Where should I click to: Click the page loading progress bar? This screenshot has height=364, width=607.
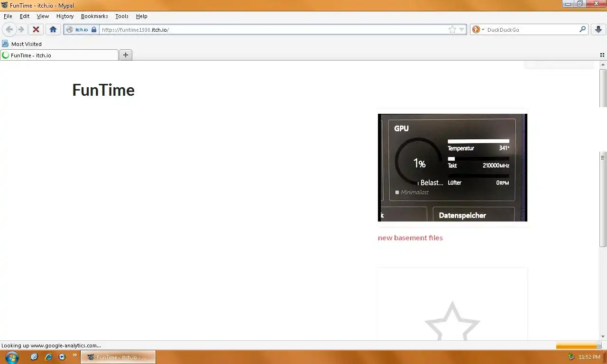579,346
